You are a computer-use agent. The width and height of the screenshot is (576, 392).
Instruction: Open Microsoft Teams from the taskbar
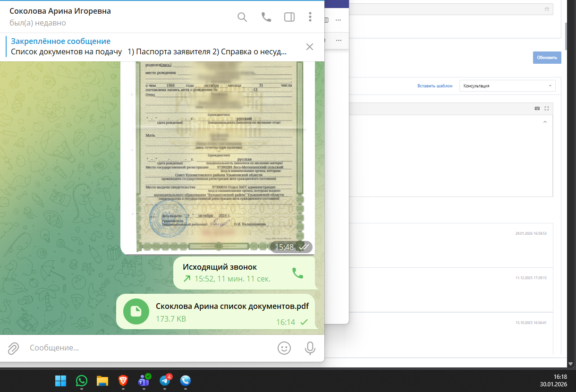coord(144,380)
